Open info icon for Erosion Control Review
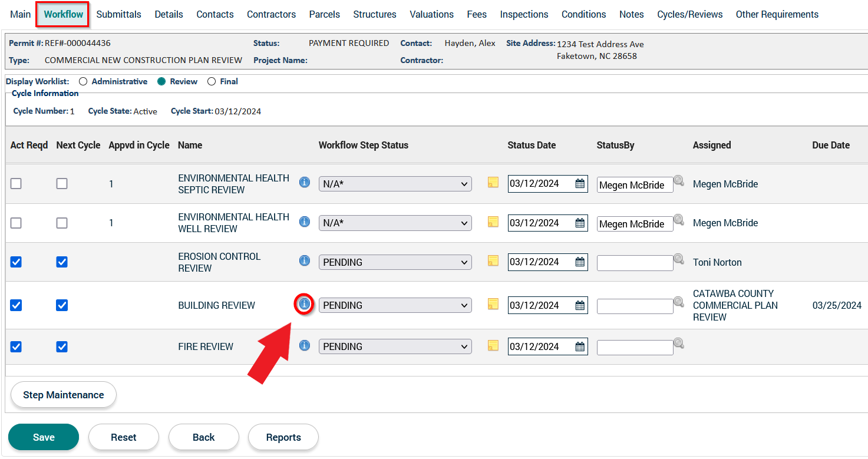 tap(305, 260)
